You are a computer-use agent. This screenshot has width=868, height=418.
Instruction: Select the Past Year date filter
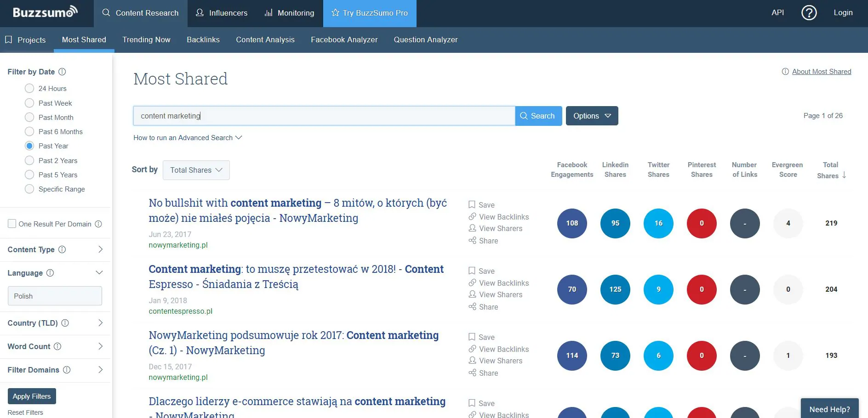tap(29, 146)
